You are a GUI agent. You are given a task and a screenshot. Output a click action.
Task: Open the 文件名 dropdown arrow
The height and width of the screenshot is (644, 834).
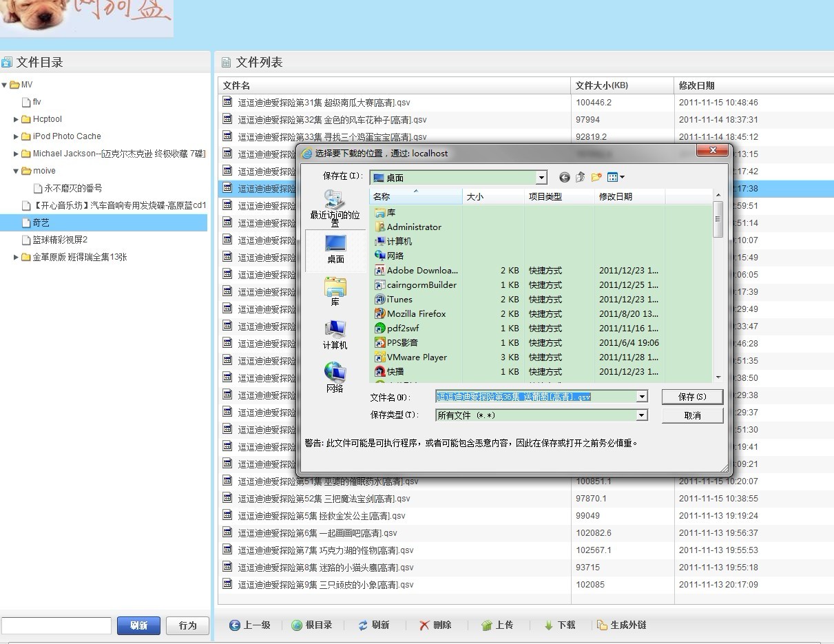click(x=643, y=397)
